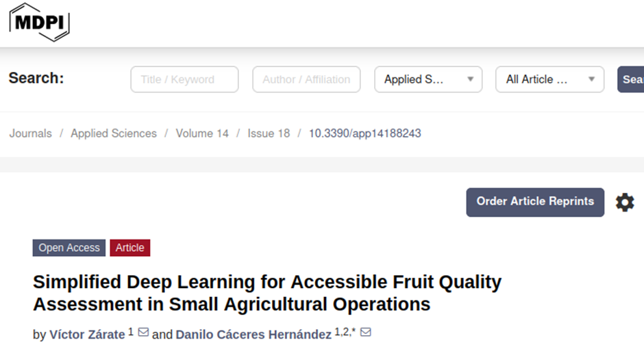Click the Open Access label

(69, 248)
